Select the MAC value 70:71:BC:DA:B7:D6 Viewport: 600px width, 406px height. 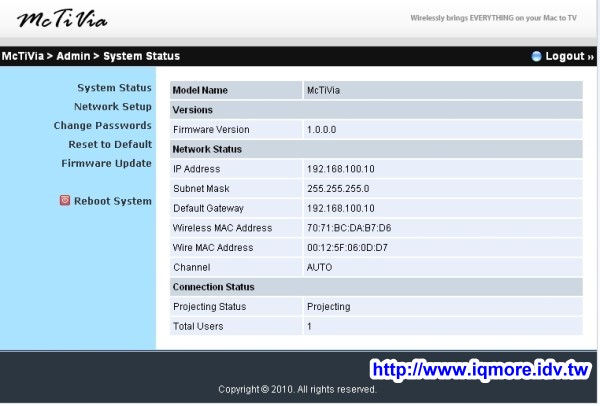click(349, 228)
